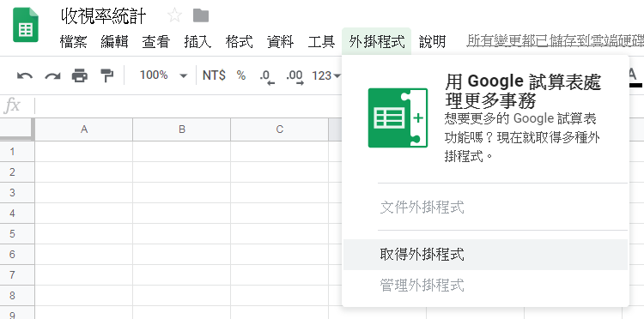Decrease decimal places
This screenshot has height=319, width=644.
pyautogui.click(x=266, y=76)
